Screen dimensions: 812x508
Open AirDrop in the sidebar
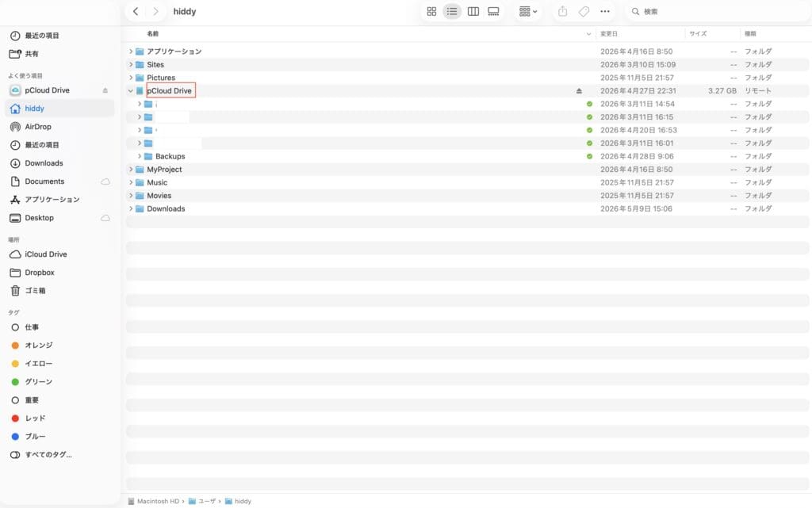click(38, 127)
